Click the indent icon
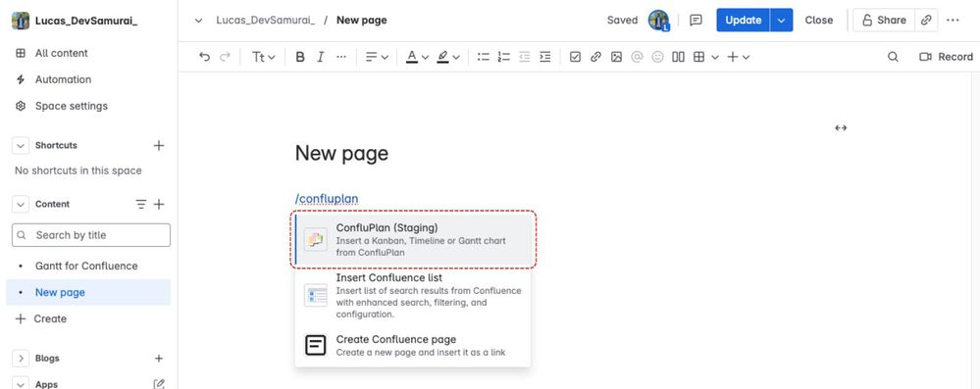This screenshot has height=389, width=980. 545,57
